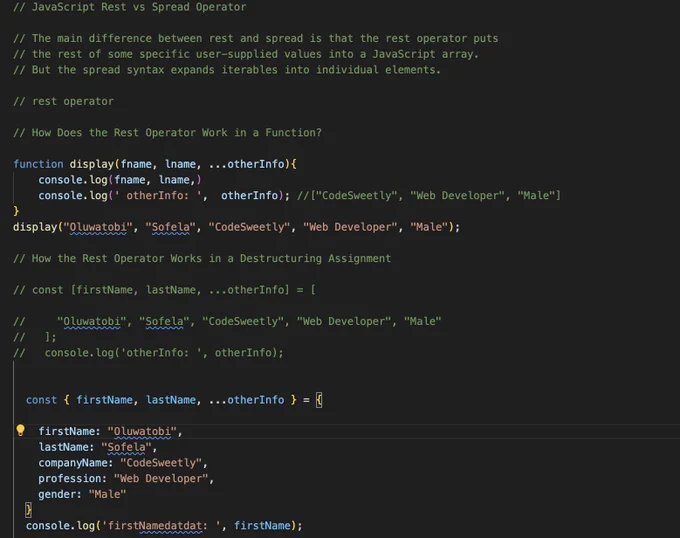The width and height of the screenshot is (680, 538).
Task: Click the yellow lightbulb quick-fix icon
Action: (x=20, y=430)
